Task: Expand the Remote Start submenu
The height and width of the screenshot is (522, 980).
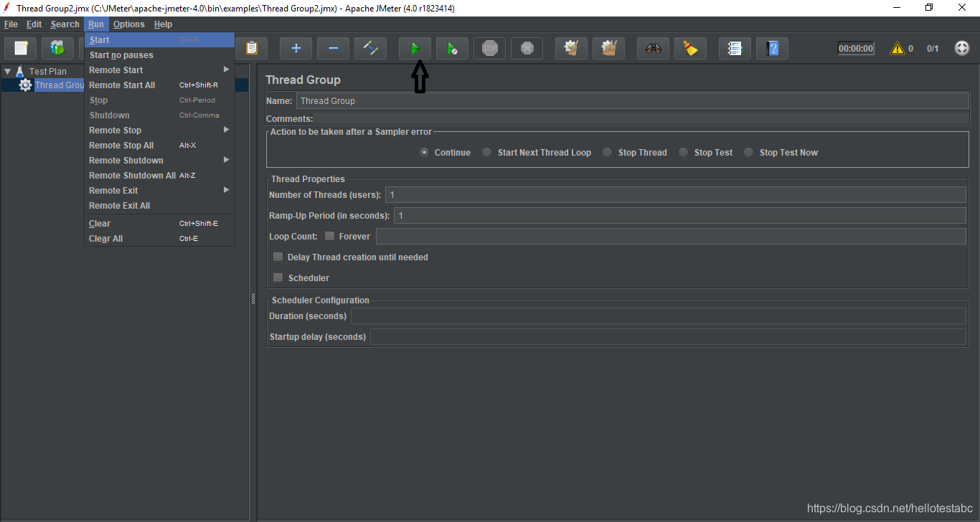Action: pos(159,70)
